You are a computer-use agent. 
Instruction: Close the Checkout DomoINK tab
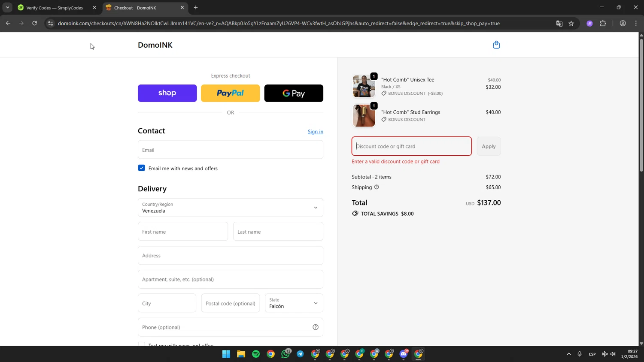click(x=182, y=7)
